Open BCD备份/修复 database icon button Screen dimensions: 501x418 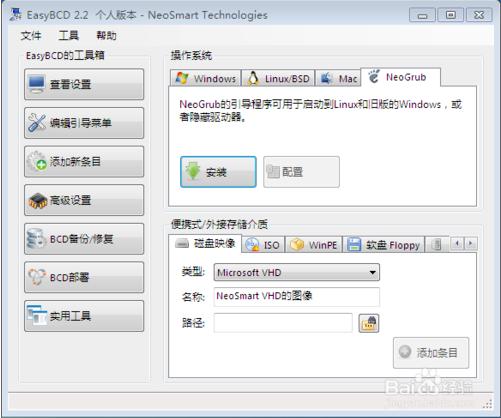[84, 239]
